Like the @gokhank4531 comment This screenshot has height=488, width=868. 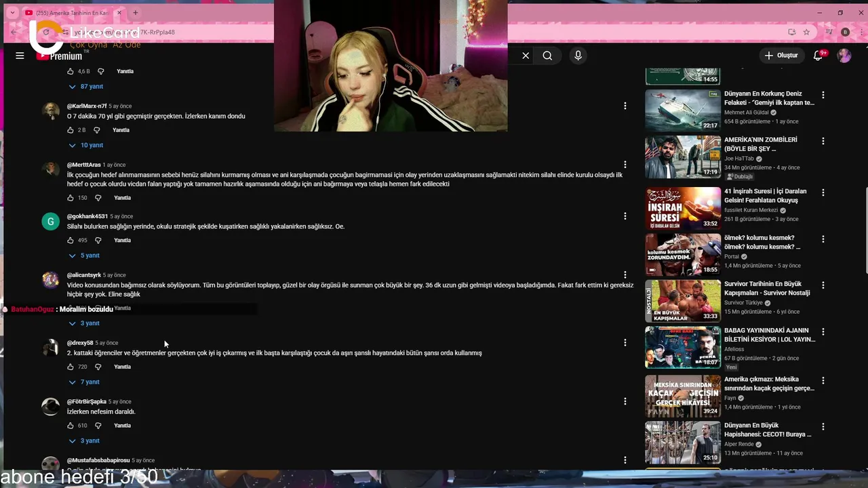click(71, 240)
